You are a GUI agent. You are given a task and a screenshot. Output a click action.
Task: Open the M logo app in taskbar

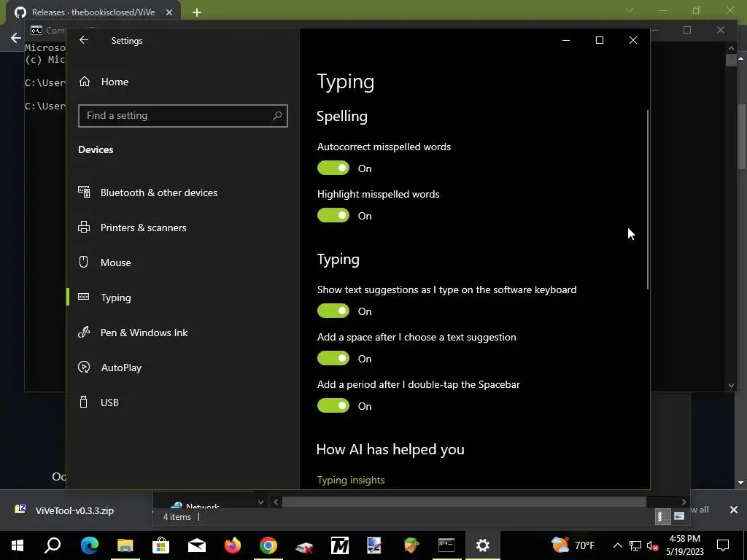pos(340,545)
